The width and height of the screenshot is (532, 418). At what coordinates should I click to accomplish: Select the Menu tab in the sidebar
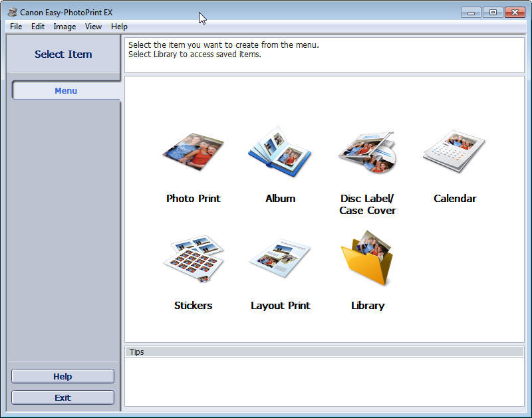point(66,90)
